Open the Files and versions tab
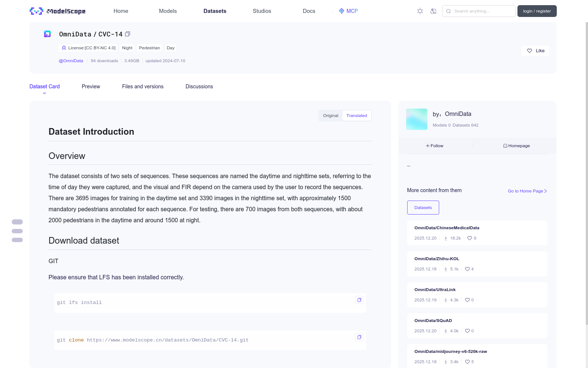The image size is (588, 368). [x=143, y=86]
